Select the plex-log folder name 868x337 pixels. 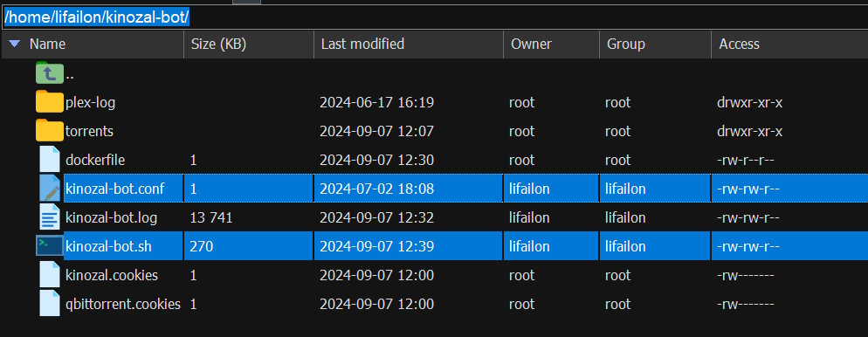90,102
